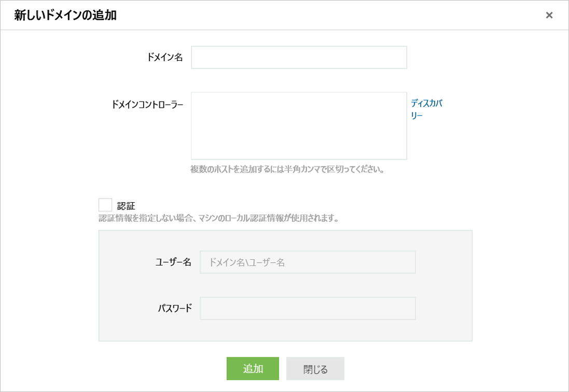Click the ドメインコントローラー field label
Screen dimensions: 569x392
(x=147, y=104)
